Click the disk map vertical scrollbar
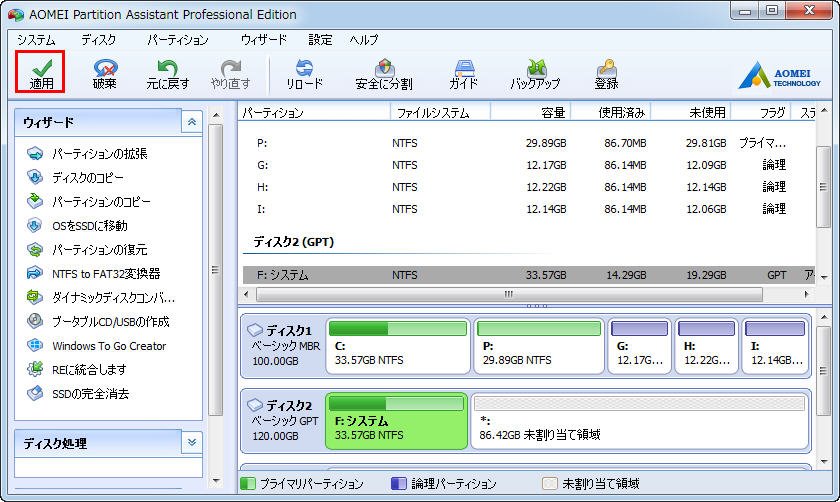The height and width of the screenshot is (502, 840). tap(823, 370)
